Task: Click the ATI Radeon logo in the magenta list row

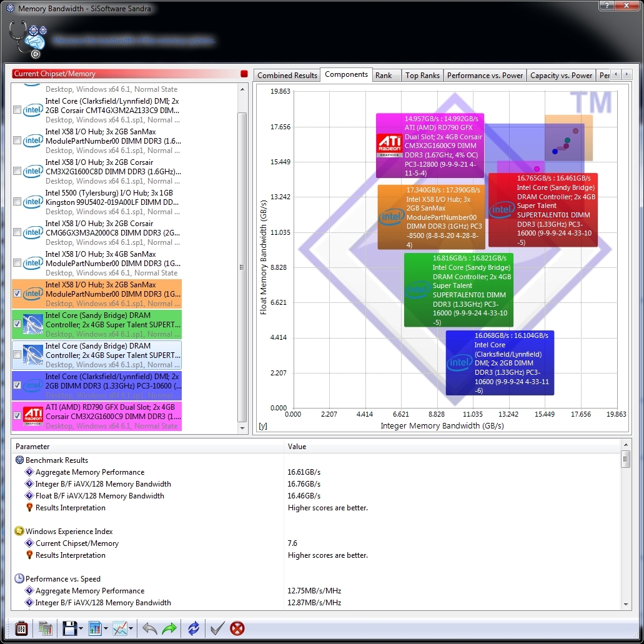Action: [33, 416]
